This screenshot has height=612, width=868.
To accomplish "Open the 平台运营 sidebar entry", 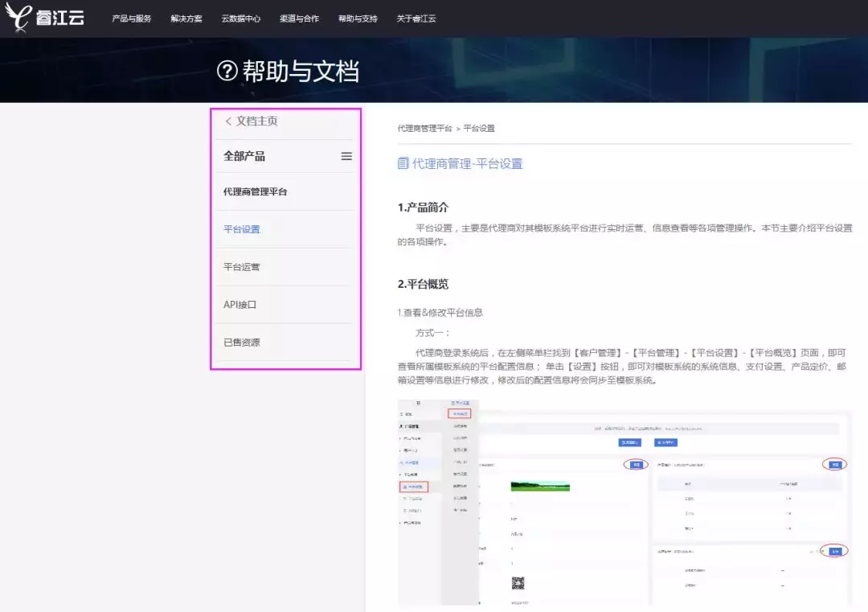I will coord(242,267).
